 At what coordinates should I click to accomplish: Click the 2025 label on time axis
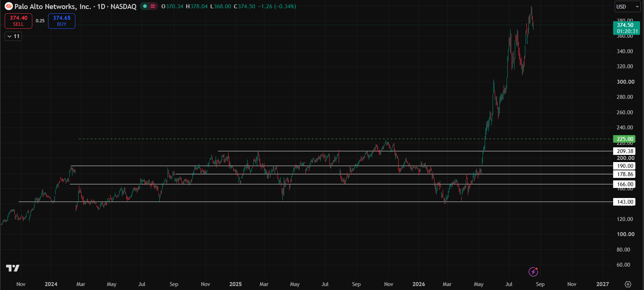point(235,284)
